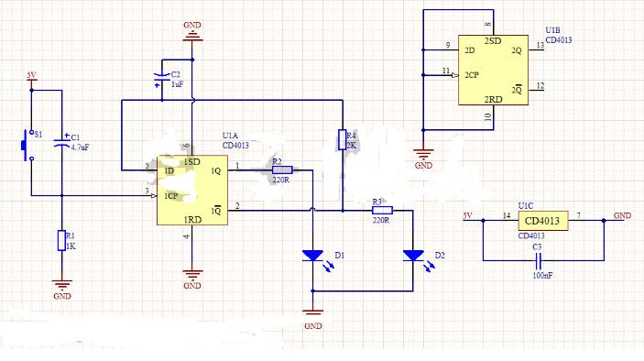This screenshot has width=644, height=361.
Task: Click the R3 220R resistor
Action: pos(382,211)
